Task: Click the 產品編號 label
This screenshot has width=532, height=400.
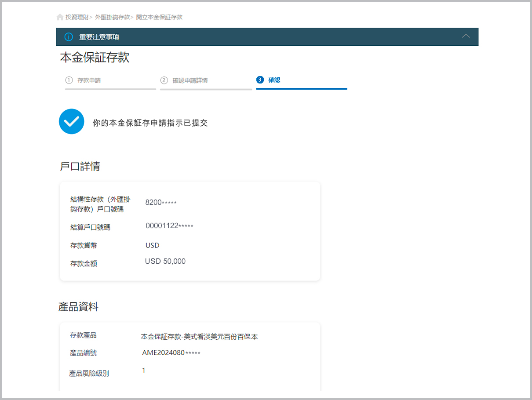Action: point(83,353)
